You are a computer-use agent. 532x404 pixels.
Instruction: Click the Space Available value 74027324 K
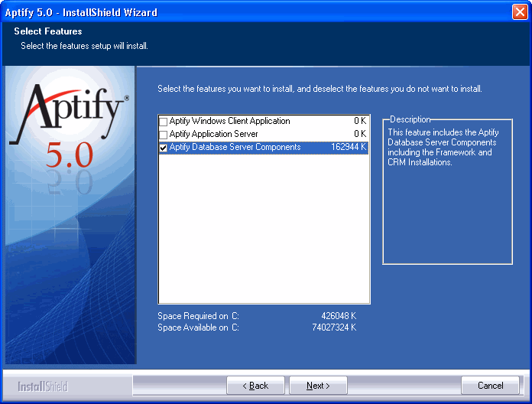point(334,327)
